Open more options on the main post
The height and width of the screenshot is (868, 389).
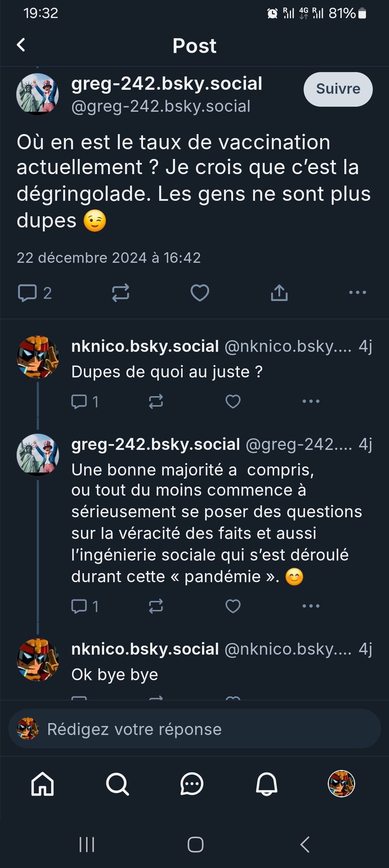(358, 293)
